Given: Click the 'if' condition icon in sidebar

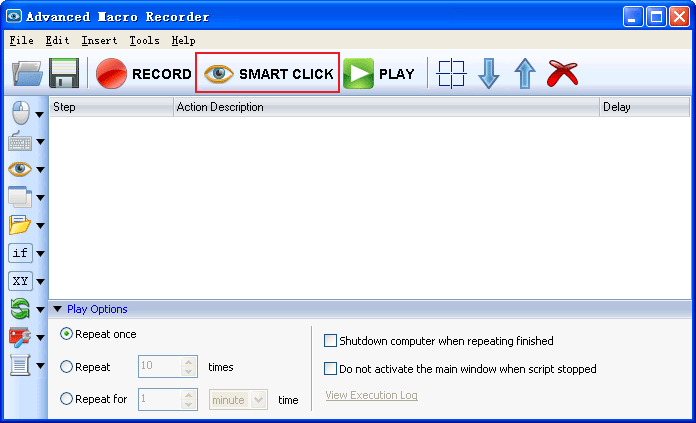Looking at the screenshot, I should (20, 253).
